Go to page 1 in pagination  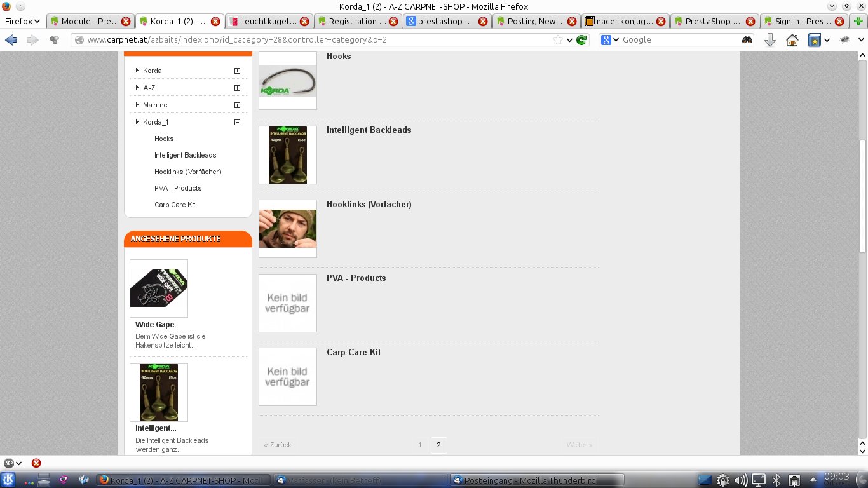(420, 445)
